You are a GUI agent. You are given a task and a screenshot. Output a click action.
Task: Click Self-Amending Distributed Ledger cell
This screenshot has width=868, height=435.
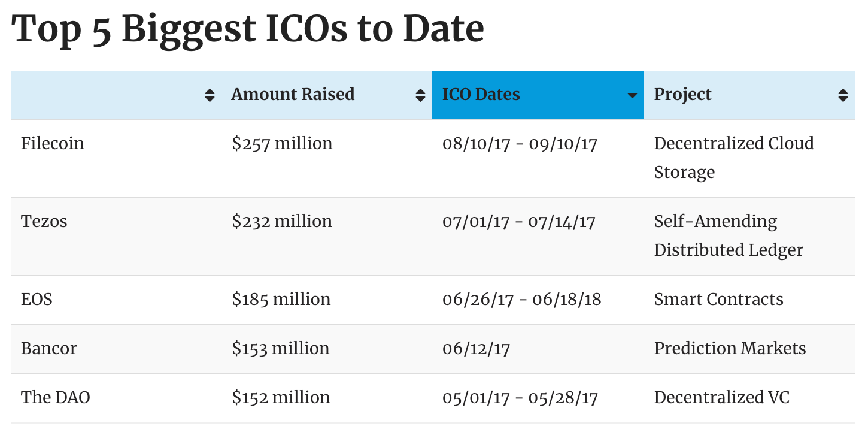[x=728, y=235]
